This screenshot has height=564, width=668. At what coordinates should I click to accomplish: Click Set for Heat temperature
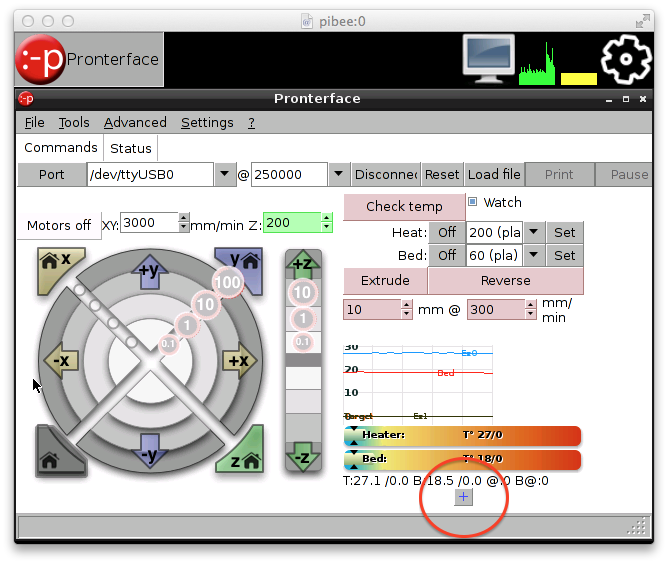(x=564, y=232)
